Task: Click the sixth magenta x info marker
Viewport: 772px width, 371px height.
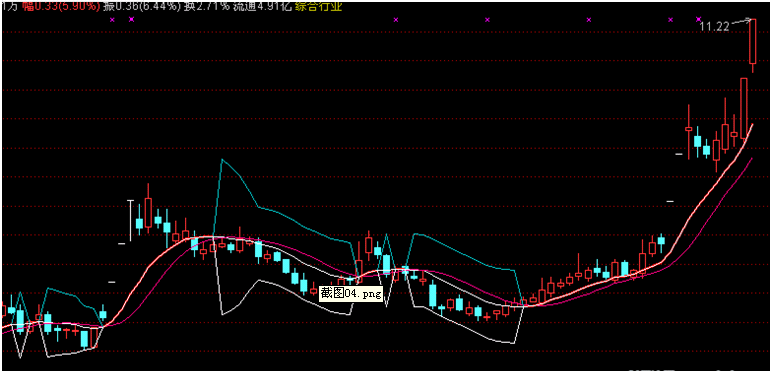Action: pos(670,20)
